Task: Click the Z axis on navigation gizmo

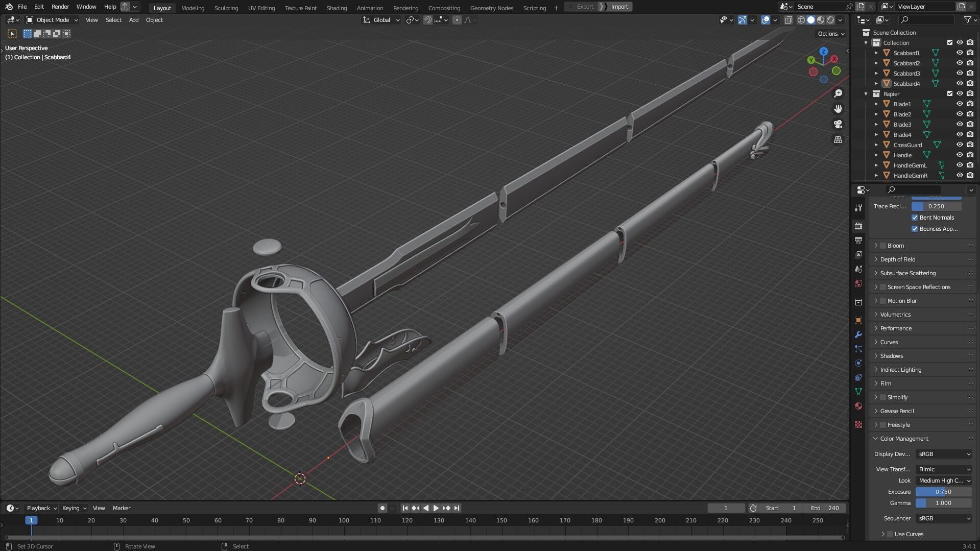Action: [x=823, y=52]
